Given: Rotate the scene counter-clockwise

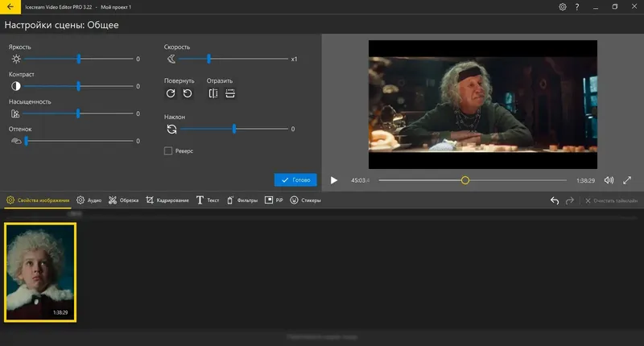Looking at the screenshot, I should [187, 93].
